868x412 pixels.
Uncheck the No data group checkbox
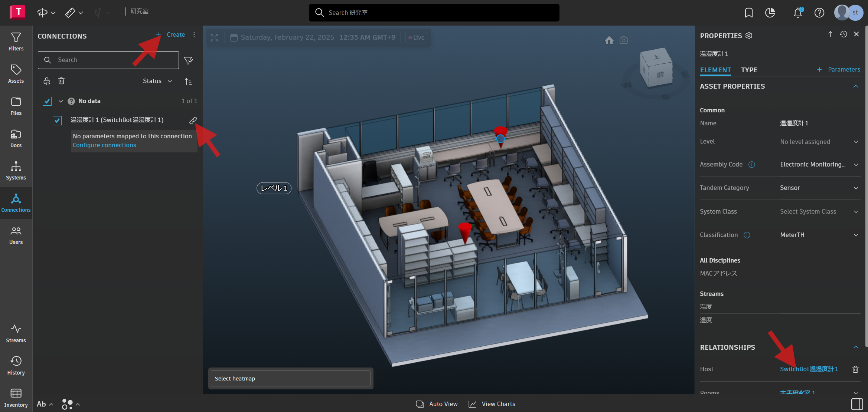pyautogui.click(x=47, y=101)
